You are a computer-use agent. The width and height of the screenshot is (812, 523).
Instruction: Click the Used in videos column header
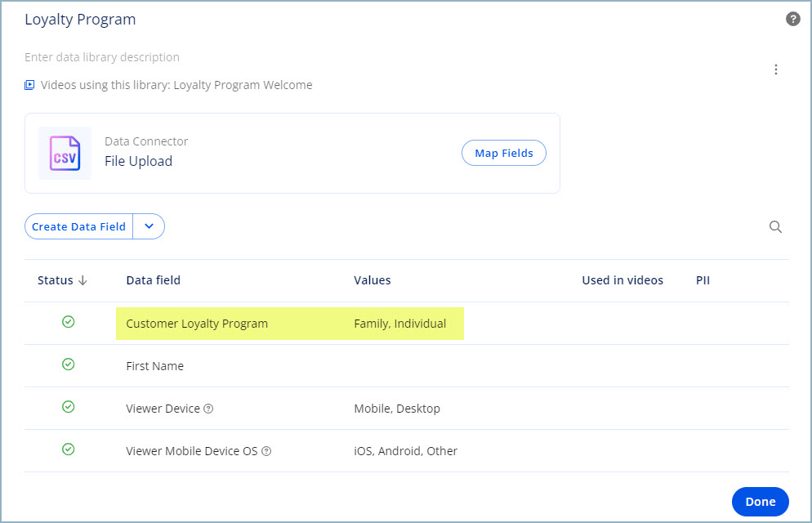pos(622,280)
